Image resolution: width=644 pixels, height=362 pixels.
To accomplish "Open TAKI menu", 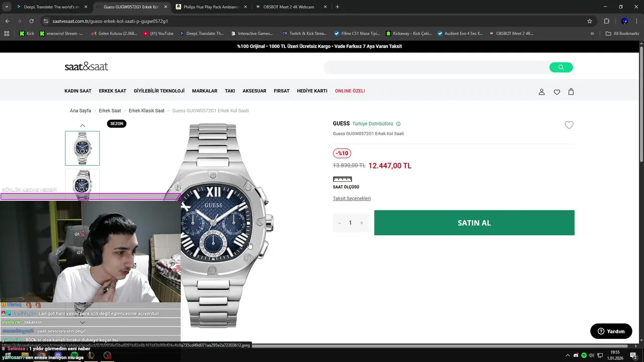I will coord(230,91).
